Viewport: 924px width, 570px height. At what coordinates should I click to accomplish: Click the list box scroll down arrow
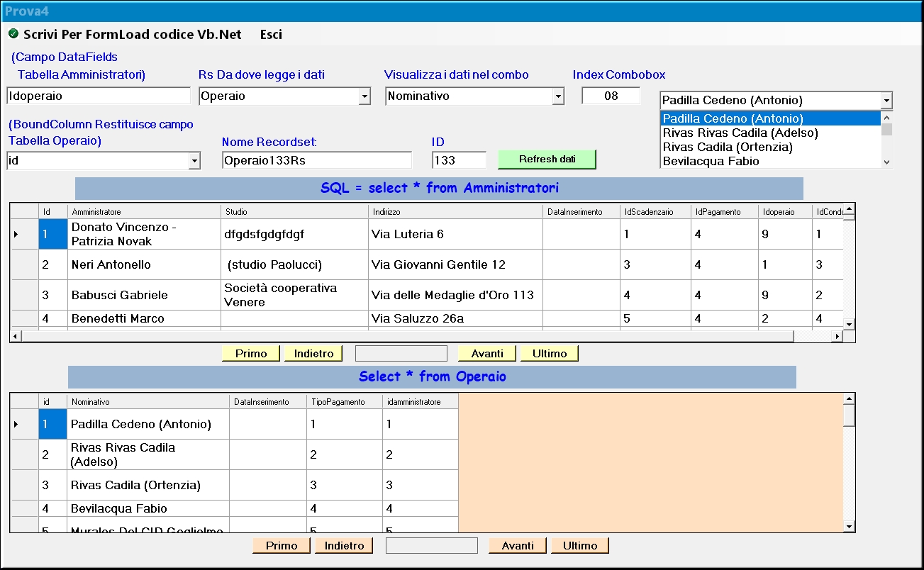coord(886,162)
